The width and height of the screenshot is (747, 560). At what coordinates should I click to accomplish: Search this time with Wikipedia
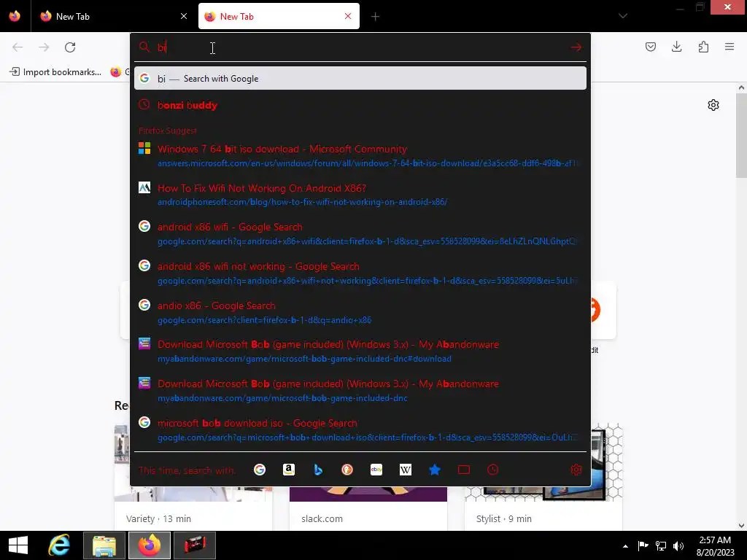(x=406, y=470)
